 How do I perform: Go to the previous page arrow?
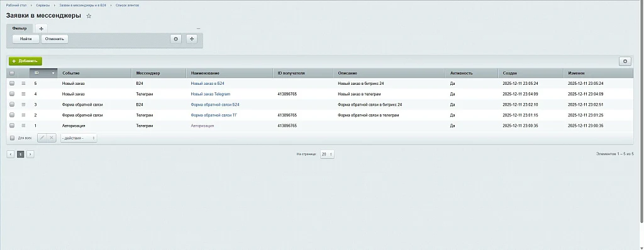click(x=11, y=155)
